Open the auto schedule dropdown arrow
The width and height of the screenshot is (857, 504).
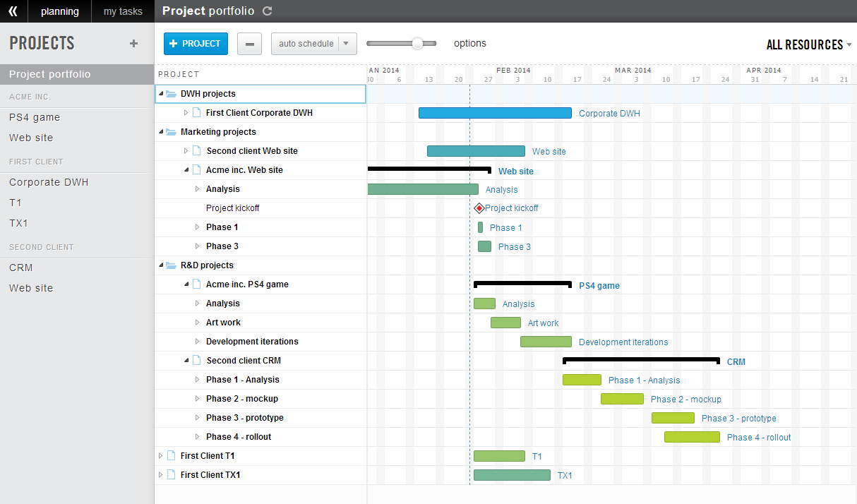click(x=346, y=44)
